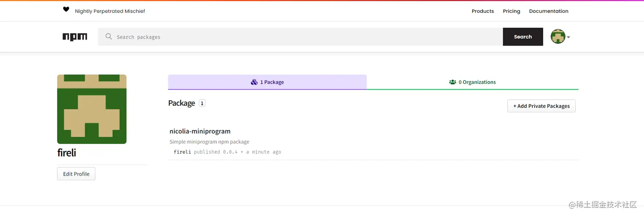This screenshot has height=216, width=644.
Task: Click the Edit Profile button
Action: [x=76, y=174]
